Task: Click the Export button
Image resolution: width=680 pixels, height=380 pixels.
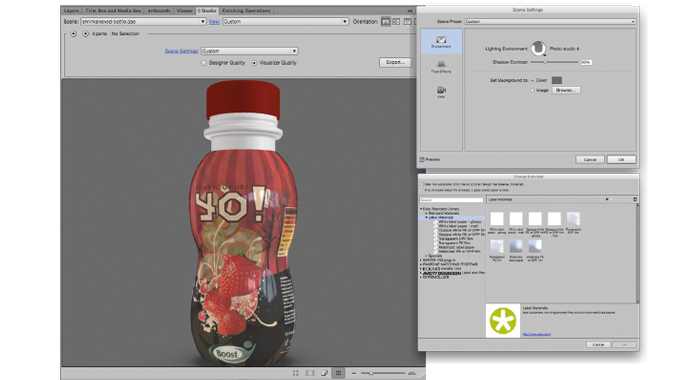Action: (x=395, y=62)
